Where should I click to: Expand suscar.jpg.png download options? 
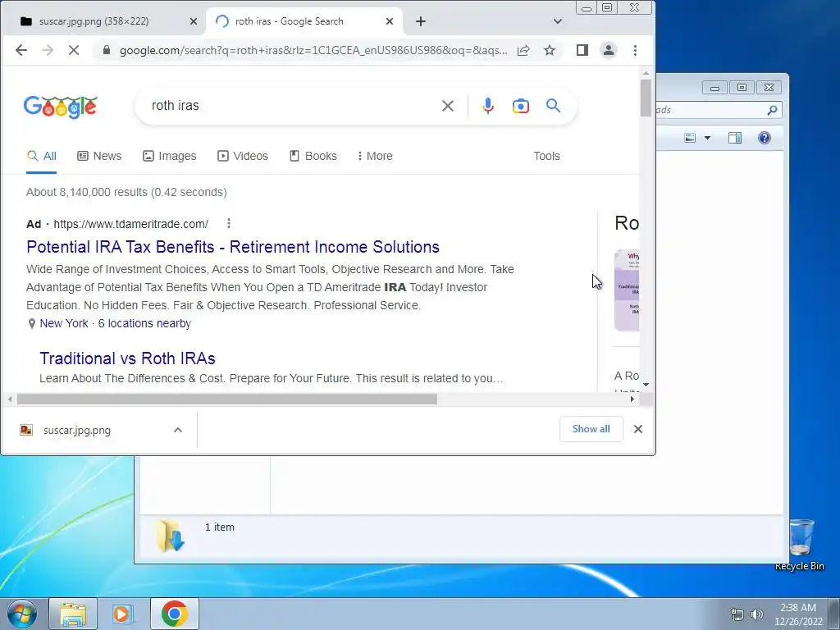(178, 430)
